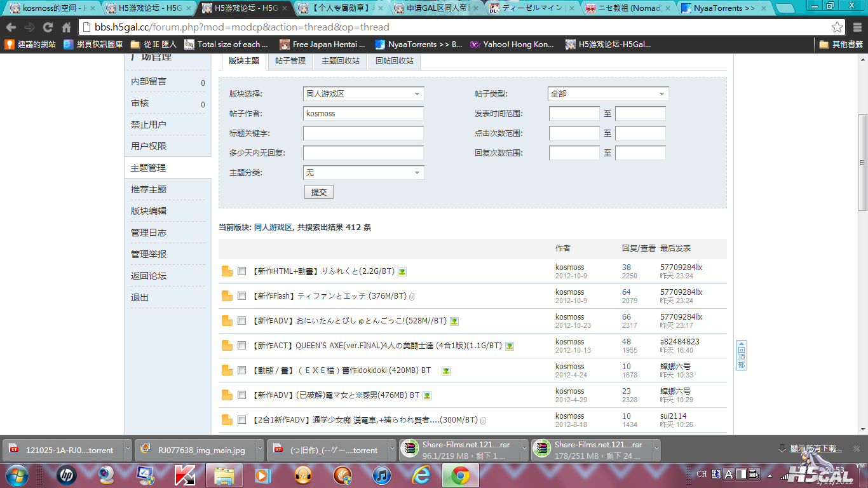Screen dimensions: 868x488
Task: Click folder icon beside the ティファンとエッチ thread
Action: (227, 296)
